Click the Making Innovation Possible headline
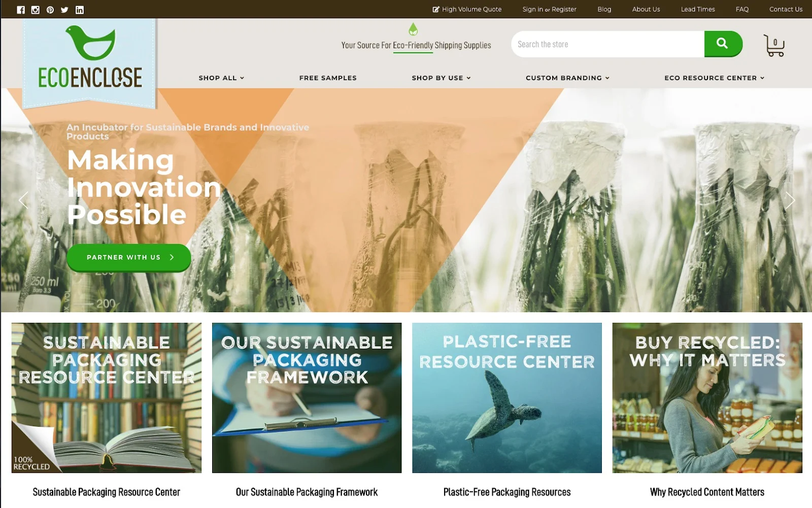This screenshot has height=508, width=812. 144,187
